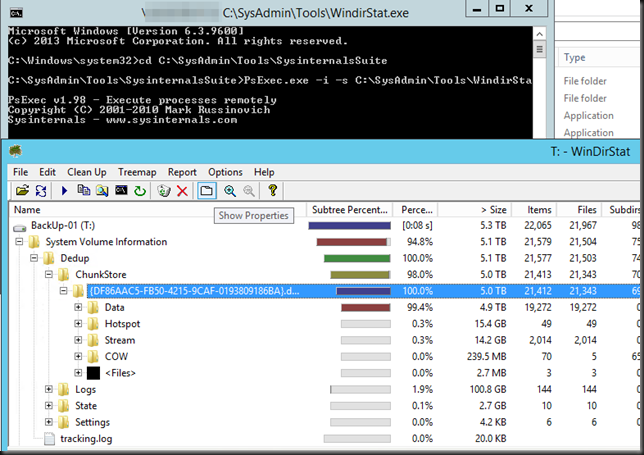Open the Treemap menu
This screenshot has width=644, height=455.
(137, 172)
